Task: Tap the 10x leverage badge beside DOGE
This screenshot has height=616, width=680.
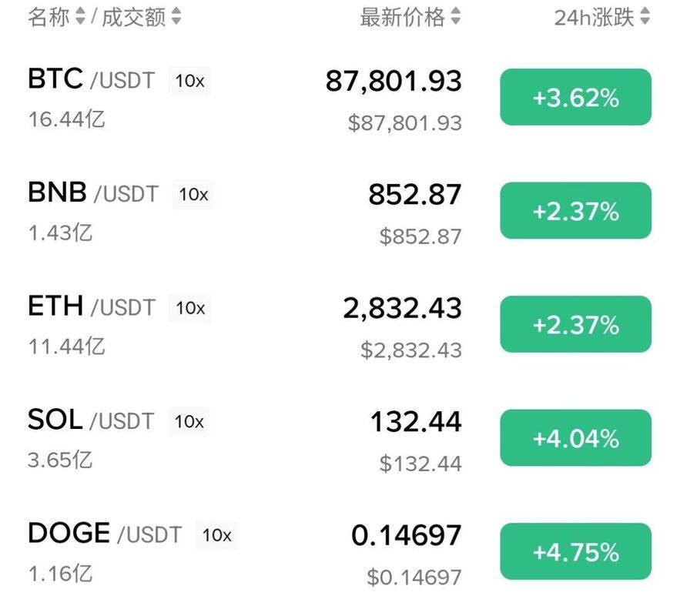Action: [x=216, y=535]
